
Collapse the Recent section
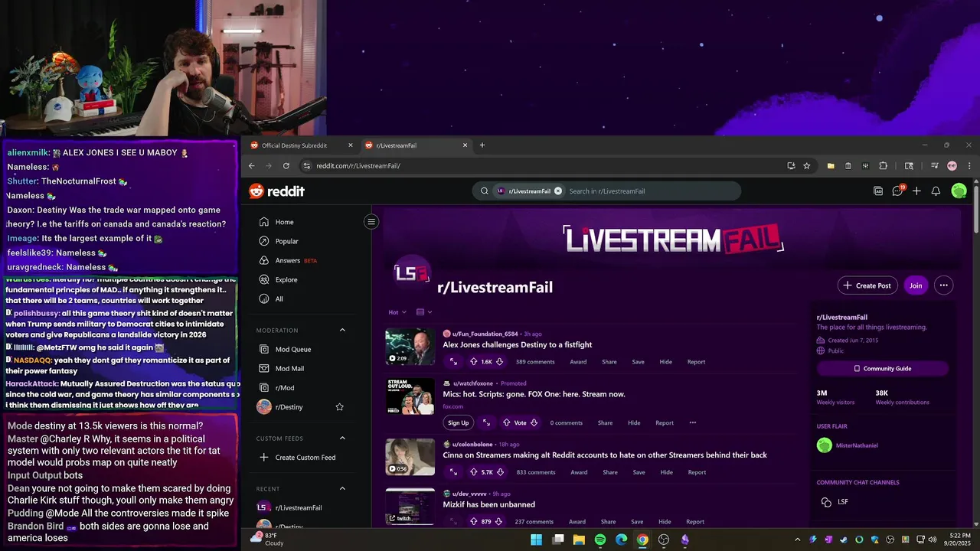(342, 488)
